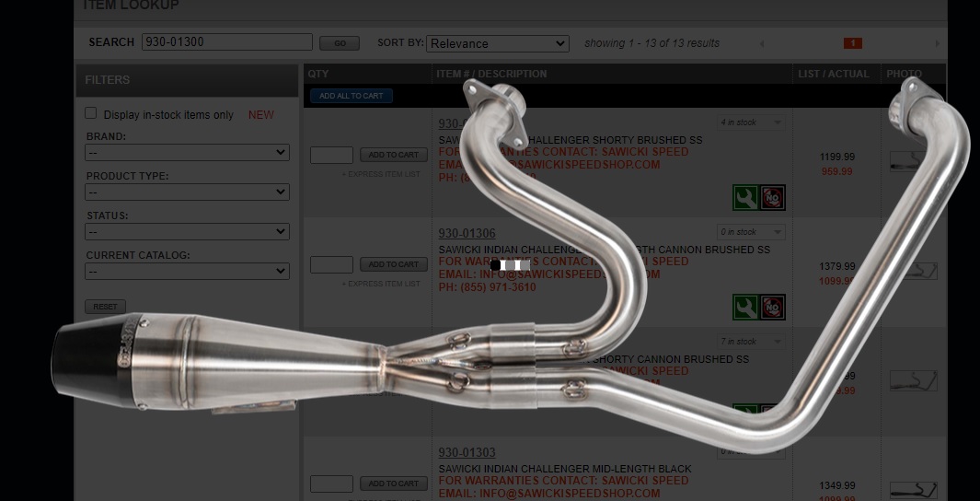Click the LIST / ACTUAL column header
Image resolution: width=980 pixels, height=501 pixels.
pyautogui.click(x=833, y=74)
